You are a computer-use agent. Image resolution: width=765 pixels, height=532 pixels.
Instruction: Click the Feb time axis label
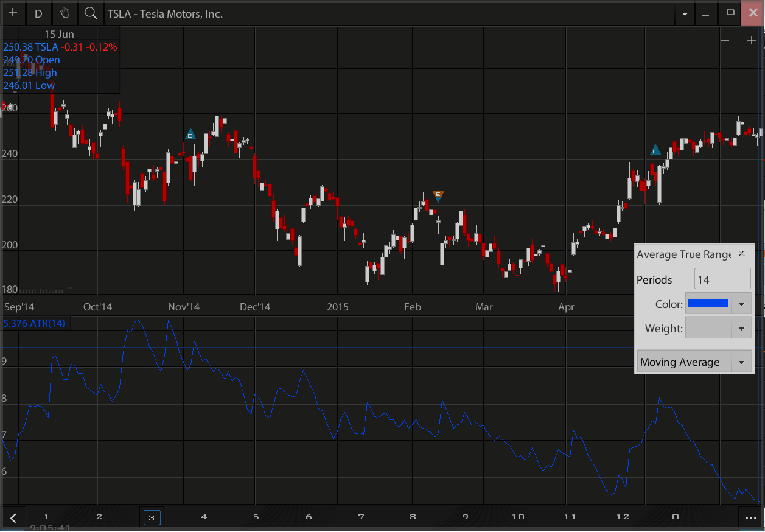pyautogui.click(x=413, y=307)
